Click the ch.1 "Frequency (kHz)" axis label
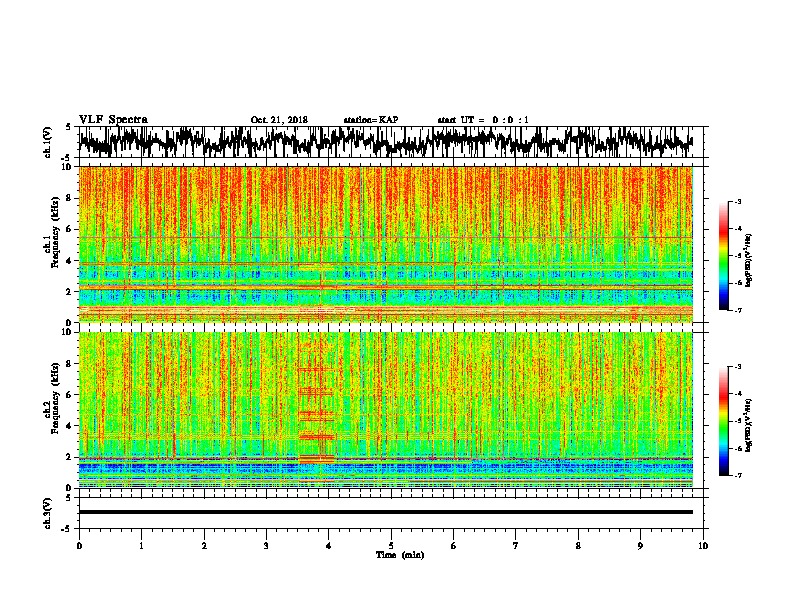 coord(55,232)
